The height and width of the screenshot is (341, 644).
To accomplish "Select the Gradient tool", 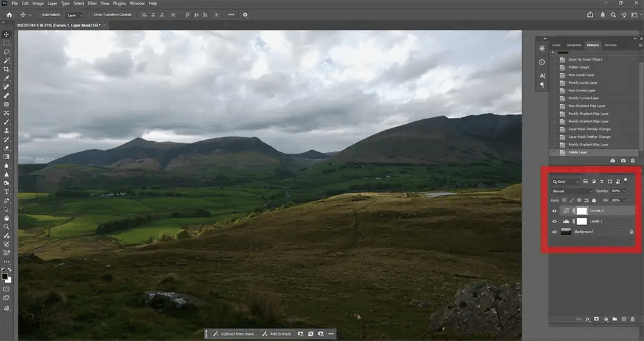I will pyautogui.click(x=6, y=157).
